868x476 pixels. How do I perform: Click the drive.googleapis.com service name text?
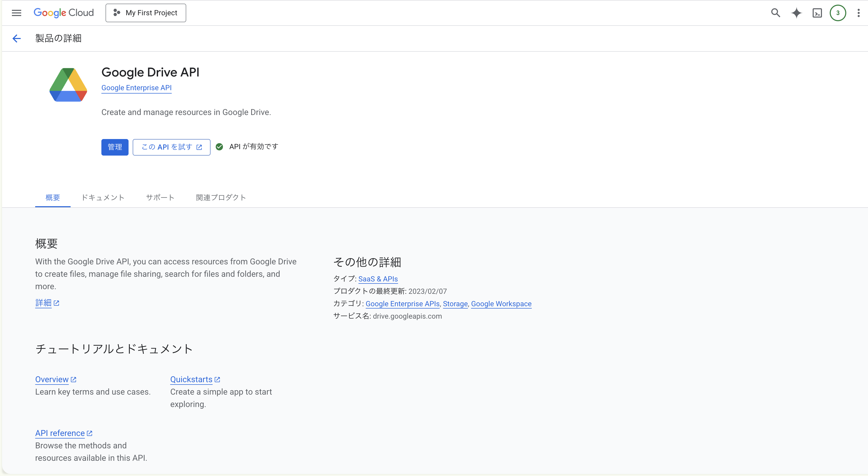[407, 317]
